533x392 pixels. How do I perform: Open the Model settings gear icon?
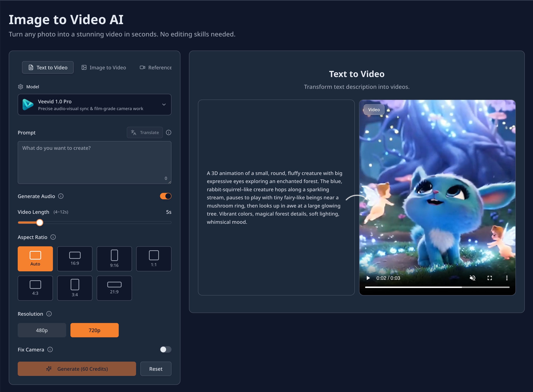(21, 87)
